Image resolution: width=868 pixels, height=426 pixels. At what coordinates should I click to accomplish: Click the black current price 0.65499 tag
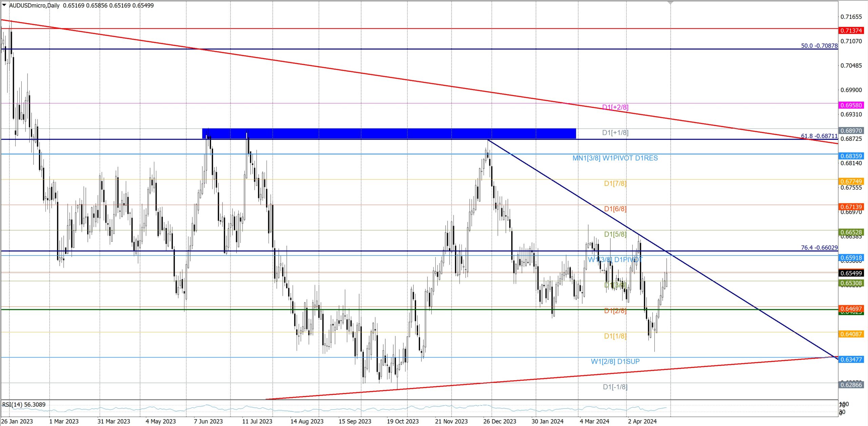(851, 273)
